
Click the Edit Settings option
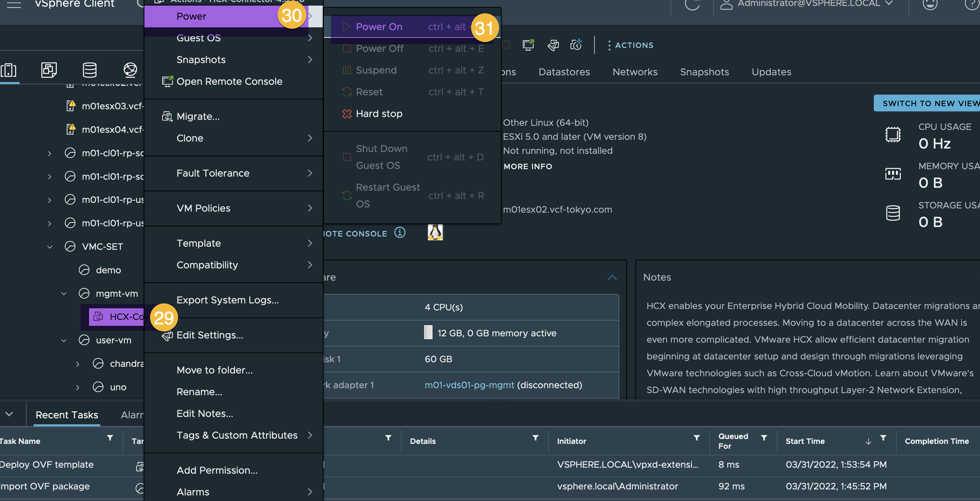coord(210,335)
